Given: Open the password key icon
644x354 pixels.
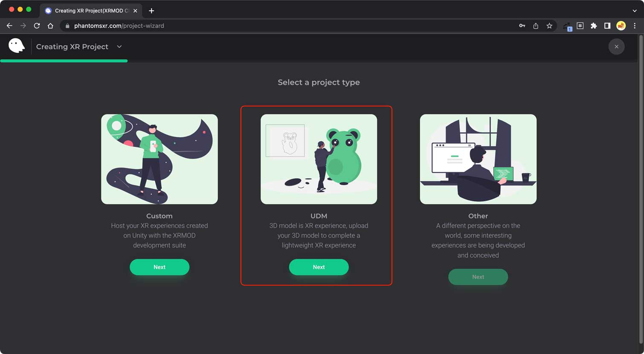Looking at the screenshot, I should [x=522, y=26].
